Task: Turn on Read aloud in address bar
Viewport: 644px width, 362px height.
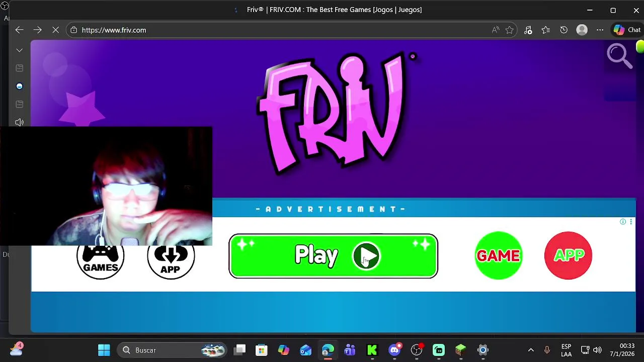Action: [496, 30]
